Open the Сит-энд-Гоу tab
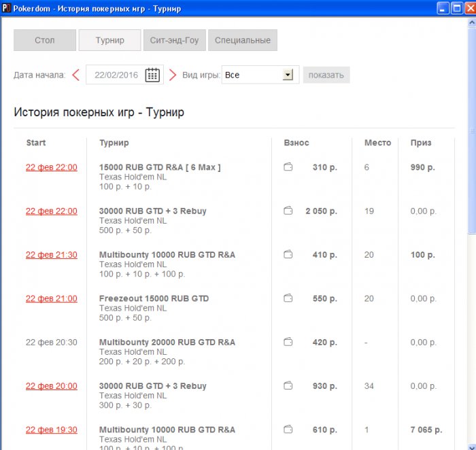 click(x=175, y=40)
